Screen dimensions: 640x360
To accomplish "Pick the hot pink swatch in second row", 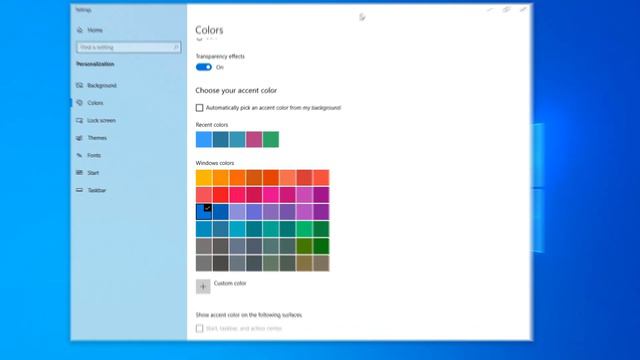I will (271, 195).
